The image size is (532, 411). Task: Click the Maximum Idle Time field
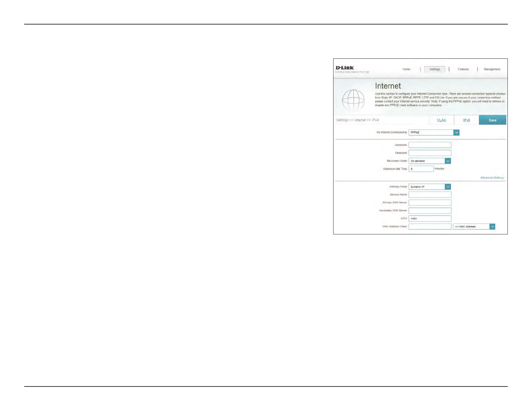click(x=421, y=169)
